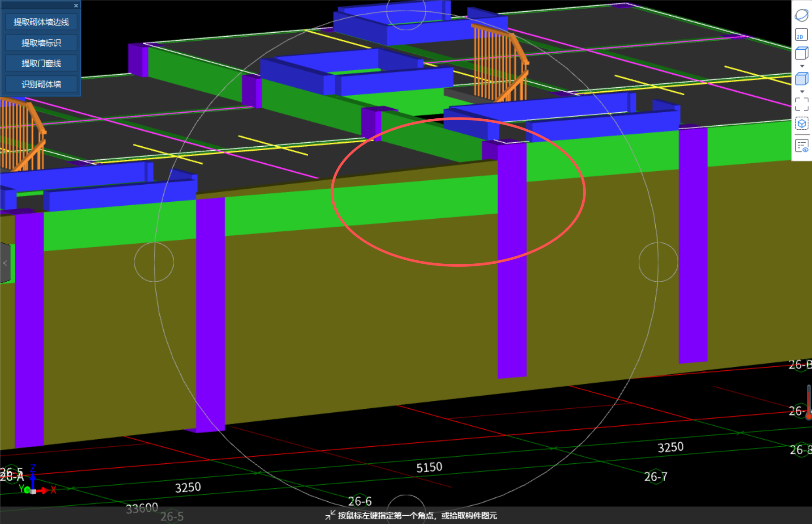Screen dimensions: 812x524
Task: Select the solid shaded cube display icon
Action: point(802,79)
